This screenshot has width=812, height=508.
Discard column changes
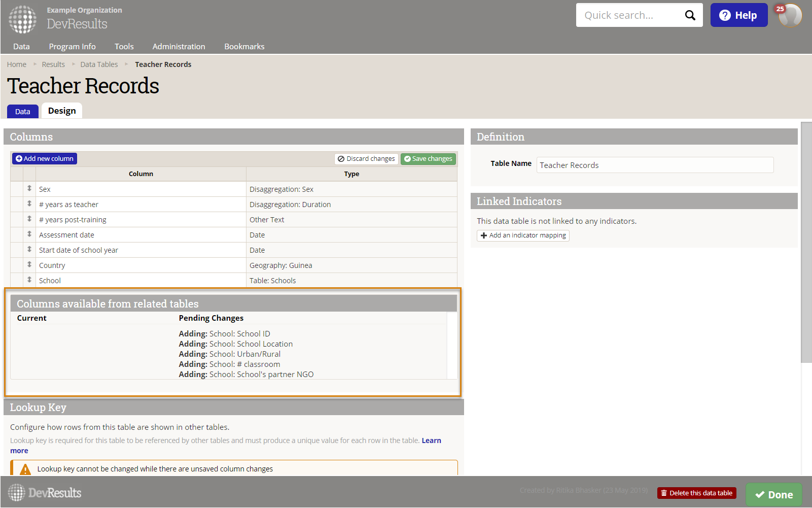click(366, 159)
